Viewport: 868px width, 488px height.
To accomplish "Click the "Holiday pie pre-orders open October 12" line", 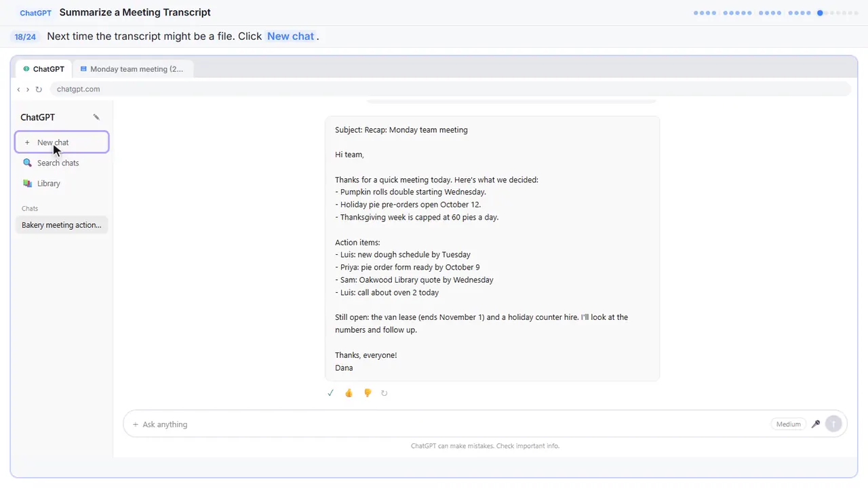I will point(408,204).
